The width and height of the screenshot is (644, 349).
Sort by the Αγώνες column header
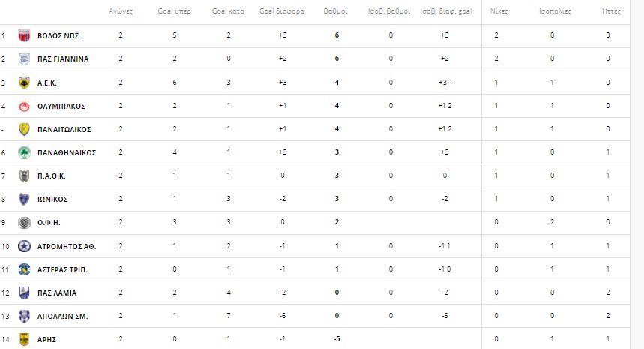tap(121, 12)
